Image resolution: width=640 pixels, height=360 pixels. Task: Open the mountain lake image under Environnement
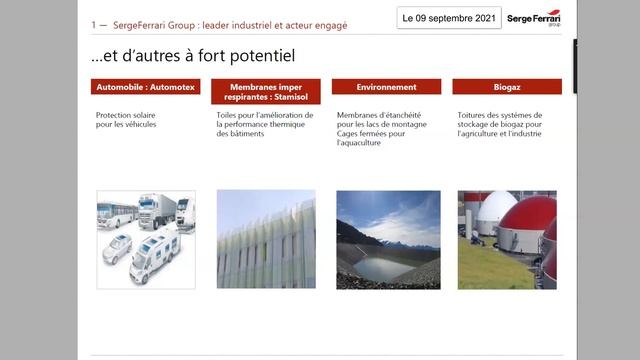tap(388, 240)
